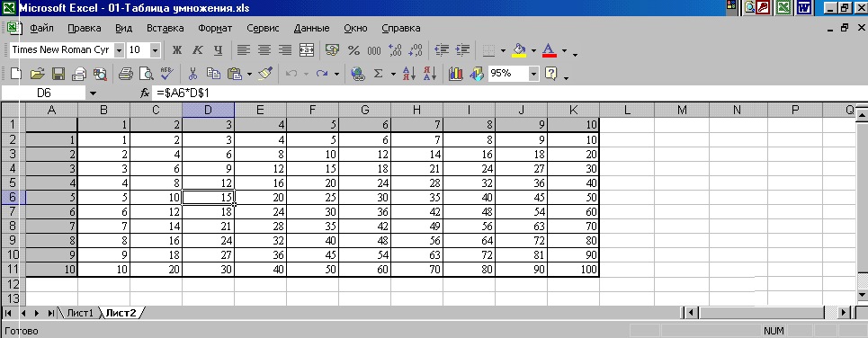This screenshot has height=338, width=868.
Task: Apply yellow fill color bucket
Action: (519, 49)
